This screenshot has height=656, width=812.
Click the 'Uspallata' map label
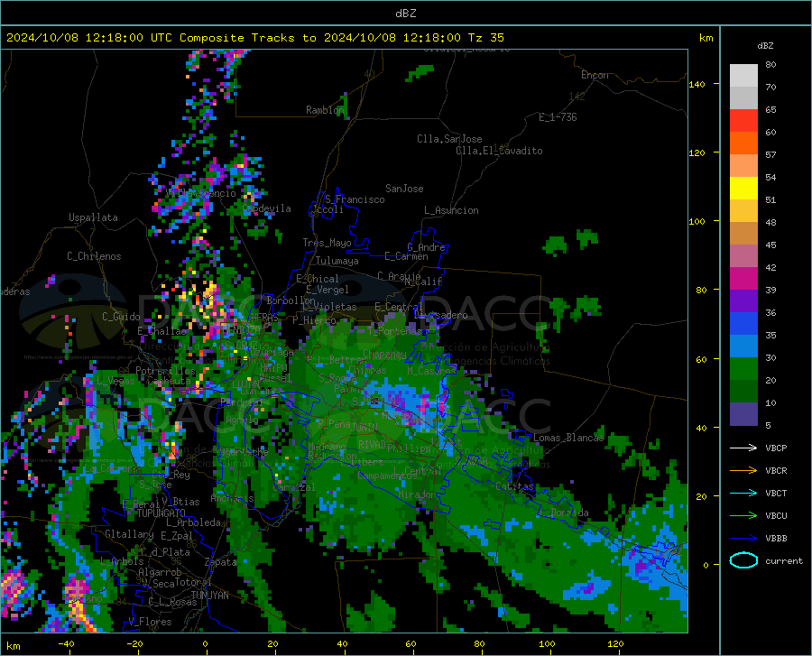(93, 217)
